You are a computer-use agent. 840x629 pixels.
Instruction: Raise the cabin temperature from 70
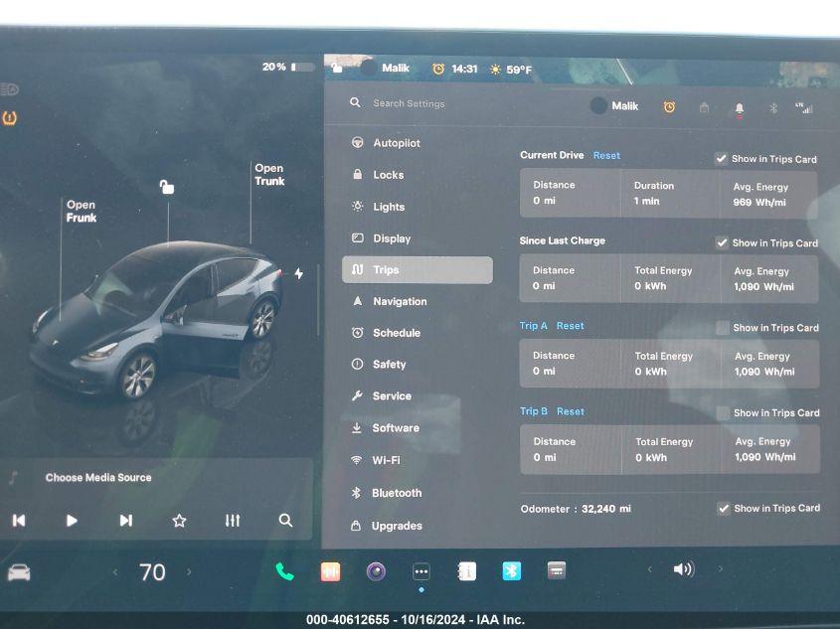coord(191,571)
